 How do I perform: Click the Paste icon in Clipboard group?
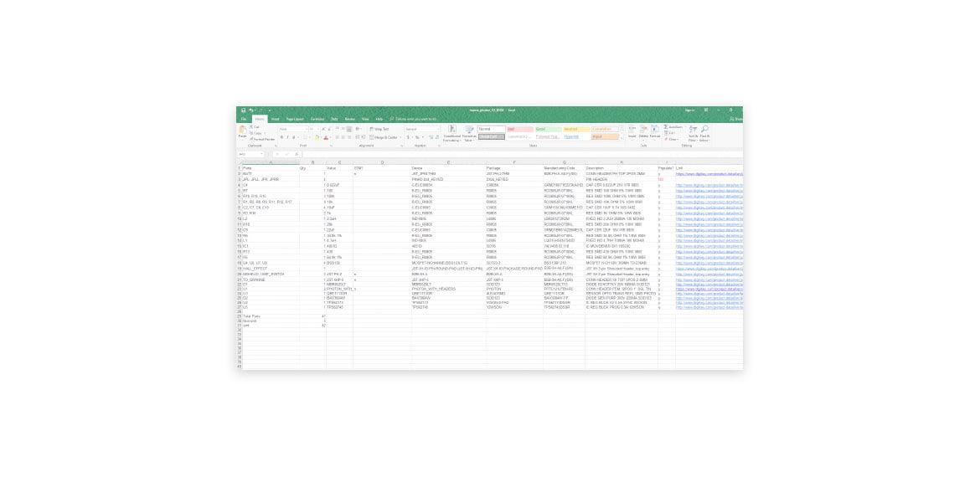click(243, 131)
